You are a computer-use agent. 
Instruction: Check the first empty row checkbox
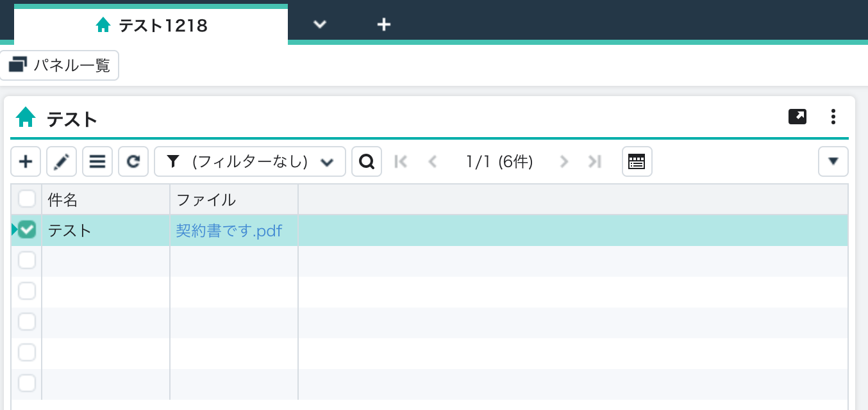pos(27,260)
